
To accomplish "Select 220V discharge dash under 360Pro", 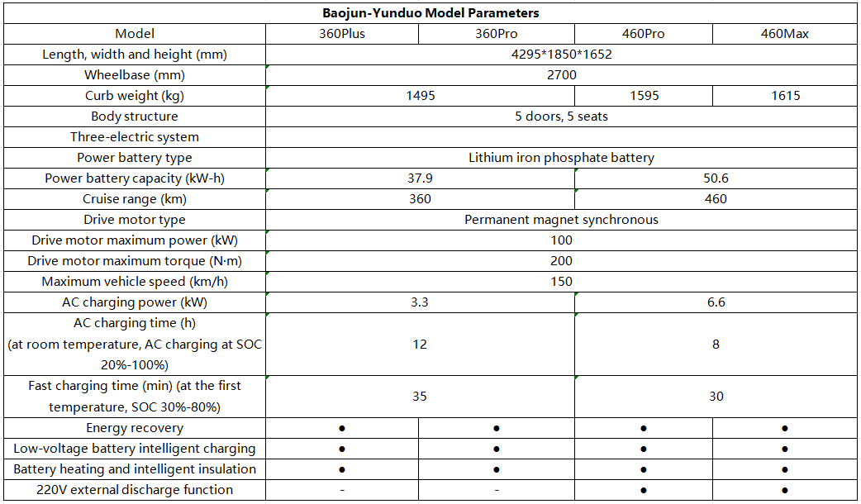I will 497,490.
